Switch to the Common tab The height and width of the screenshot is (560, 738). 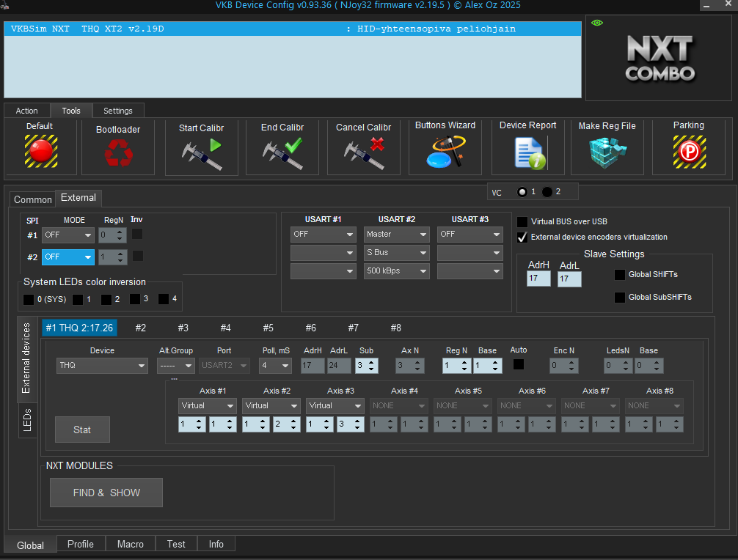(32, 199)
